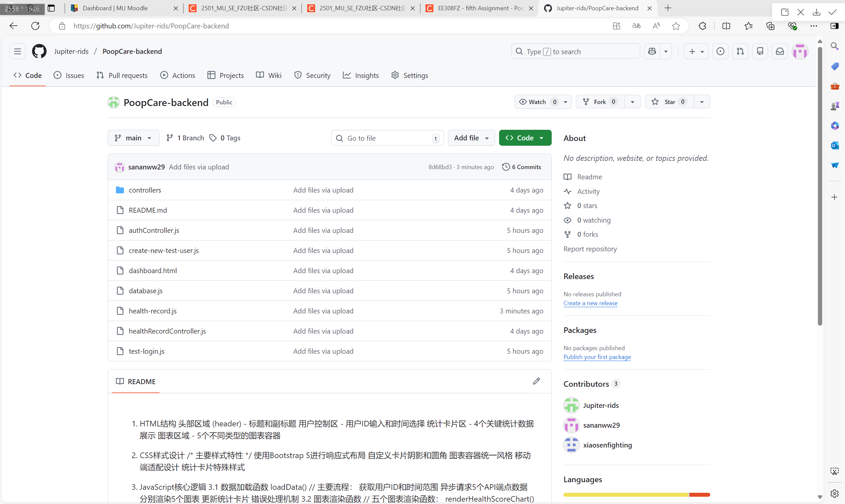The height and width of the screenshot is (504, 845).
Task: Expand the main branch dropdown
Action: pos(133,138)
